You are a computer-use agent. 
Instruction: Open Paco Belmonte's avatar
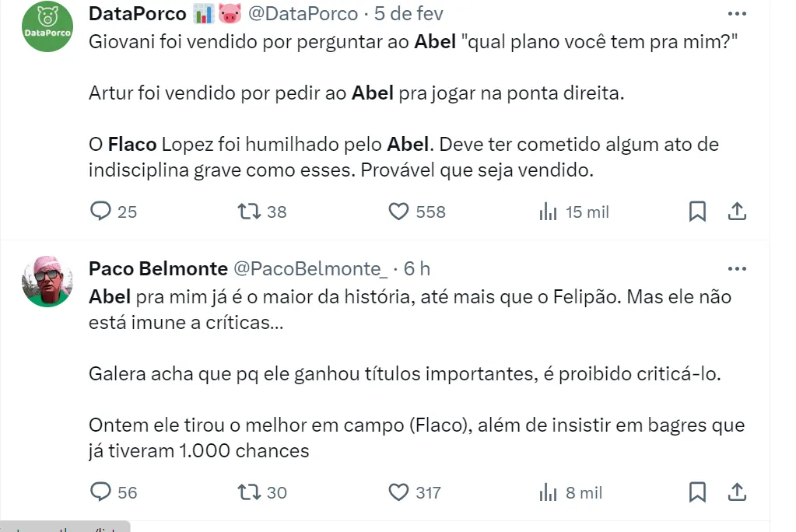pos(47,282)
